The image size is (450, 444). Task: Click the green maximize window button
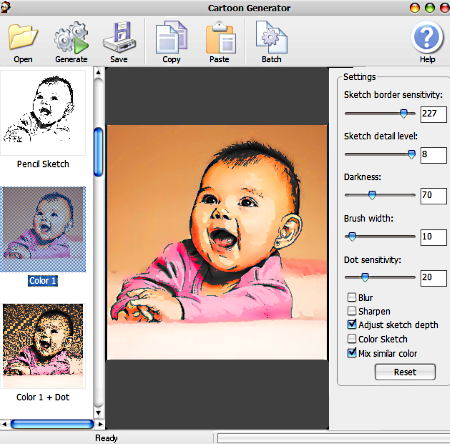pos(430,8)
